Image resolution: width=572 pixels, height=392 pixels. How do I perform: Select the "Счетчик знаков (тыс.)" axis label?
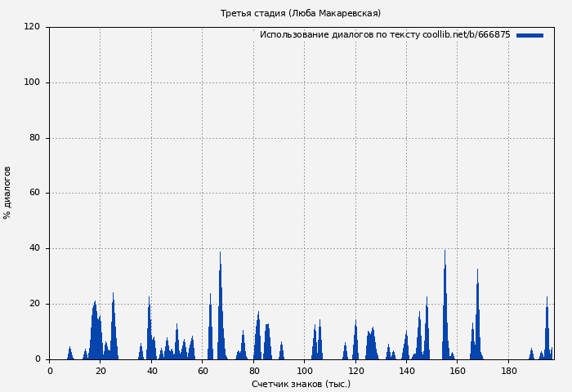pyautogui.click(x=301, y=384)
